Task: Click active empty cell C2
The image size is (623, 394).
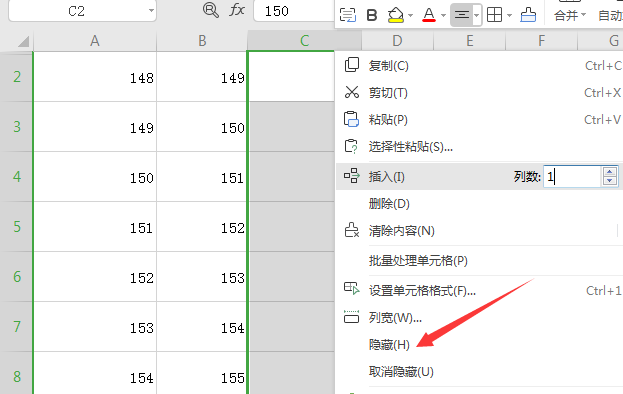Action: [x=291, y=76]
